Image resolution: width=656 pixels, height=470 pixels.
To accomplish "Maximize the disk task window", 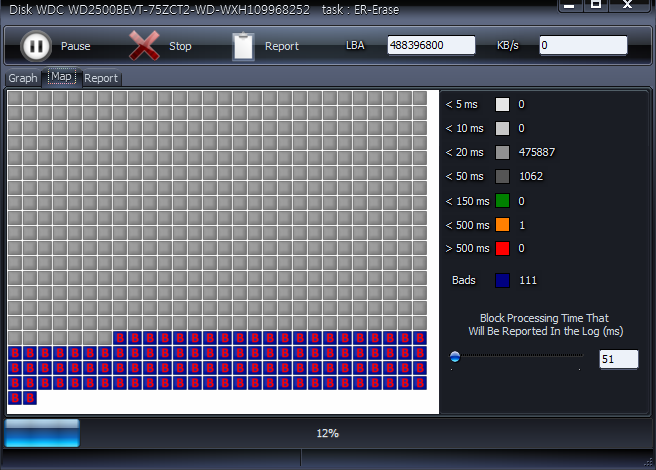I will tap(596, 5).
